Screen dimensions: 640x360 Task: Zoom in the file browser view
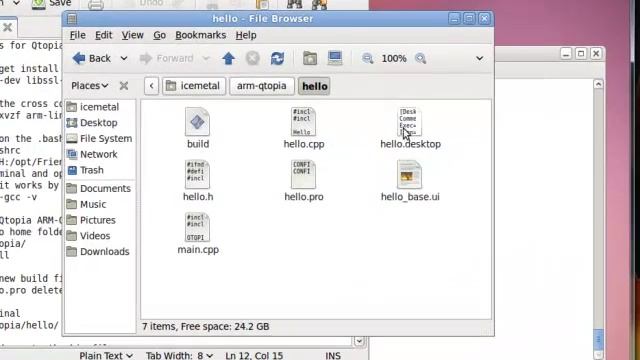pyautogui.click(x=420, y=58)
